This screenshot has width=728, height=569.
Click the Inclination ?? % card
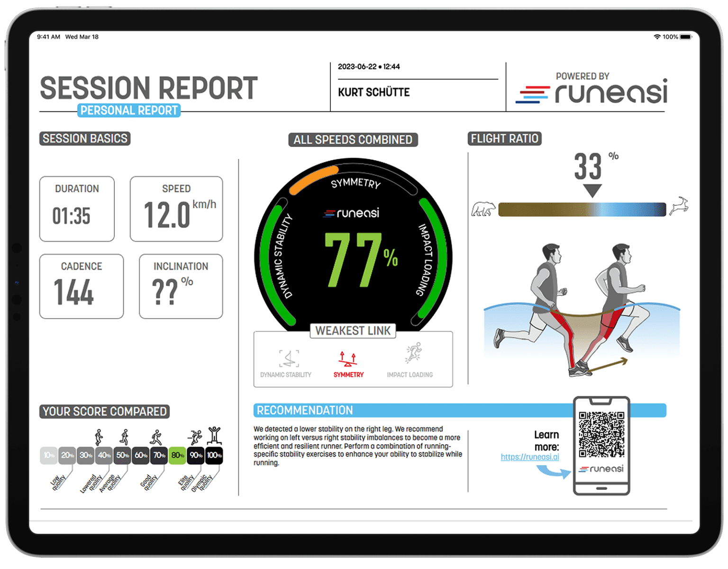(x=181, y=286)
